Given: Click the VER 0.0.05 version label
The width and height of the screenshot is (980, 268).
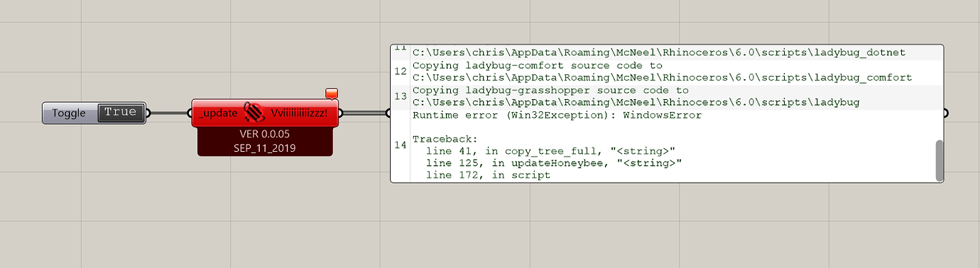Looking at the screenshot, I should click(x=265, y=134).
